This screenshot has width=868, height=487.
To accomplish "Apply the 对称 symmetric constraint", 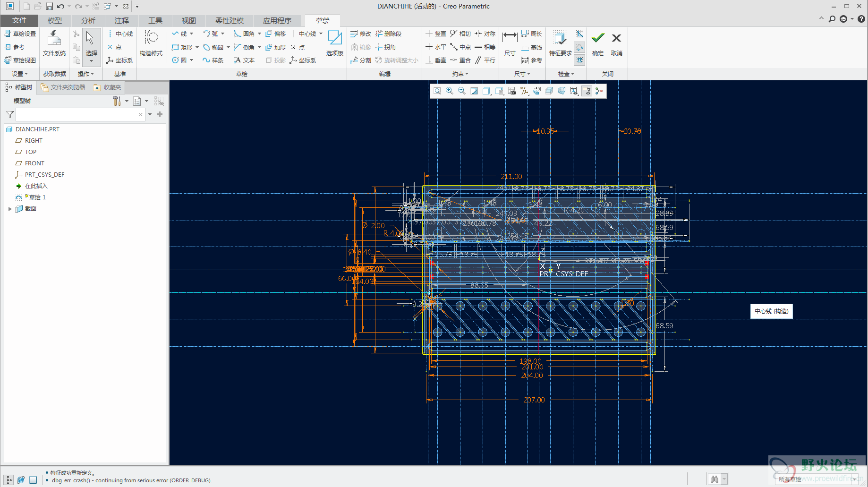I will coord(485,34).
